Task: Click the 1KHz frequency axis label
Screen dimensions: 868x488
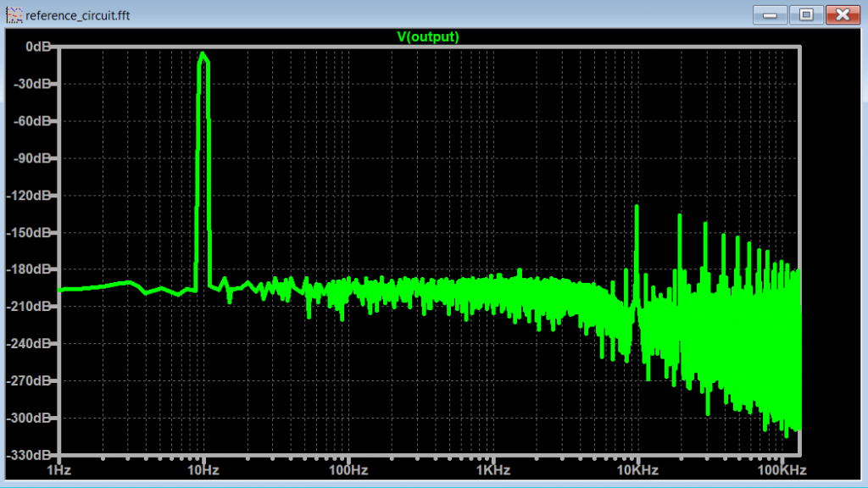Action: click(x=492, y=470)
